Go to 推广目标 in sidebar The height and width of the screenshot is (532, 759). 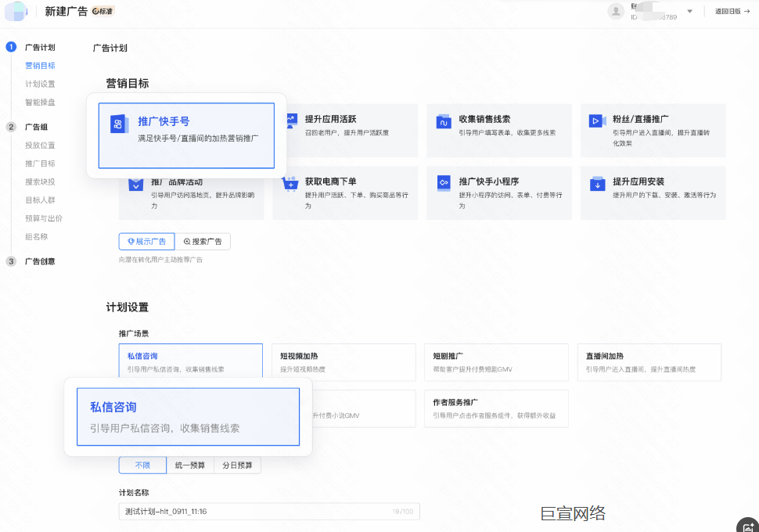[40, 164]
